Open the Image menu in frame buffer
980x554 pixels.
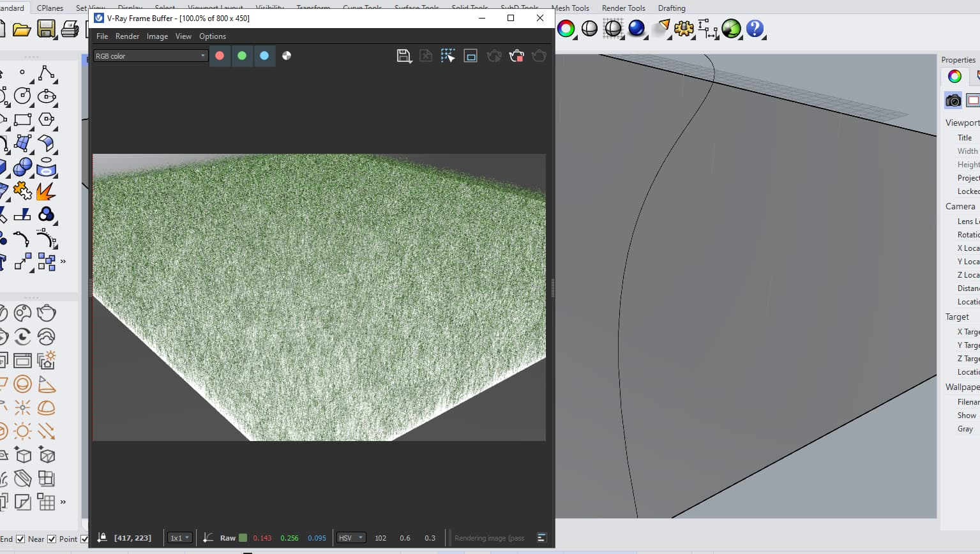[x=157, y=36]
